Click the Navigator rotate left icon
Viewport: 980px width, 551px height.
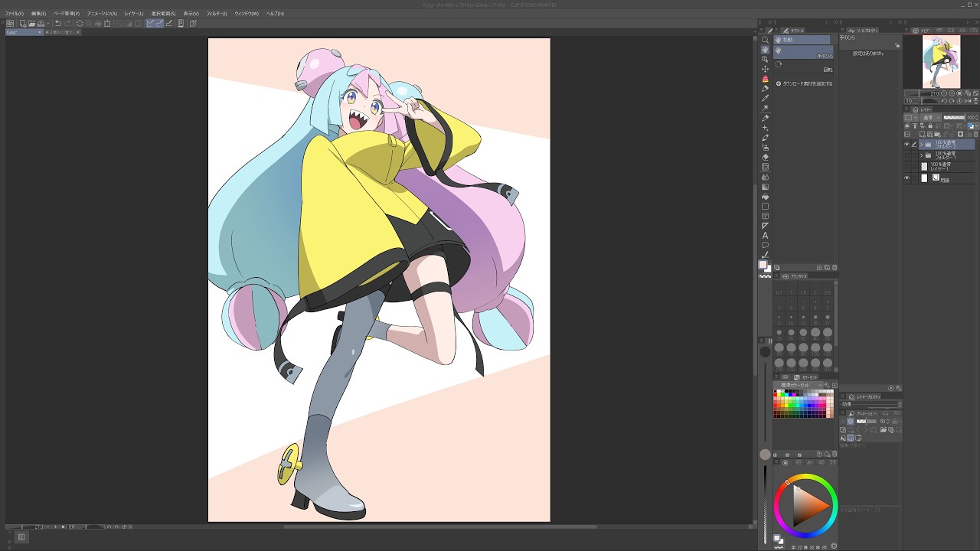944,101
